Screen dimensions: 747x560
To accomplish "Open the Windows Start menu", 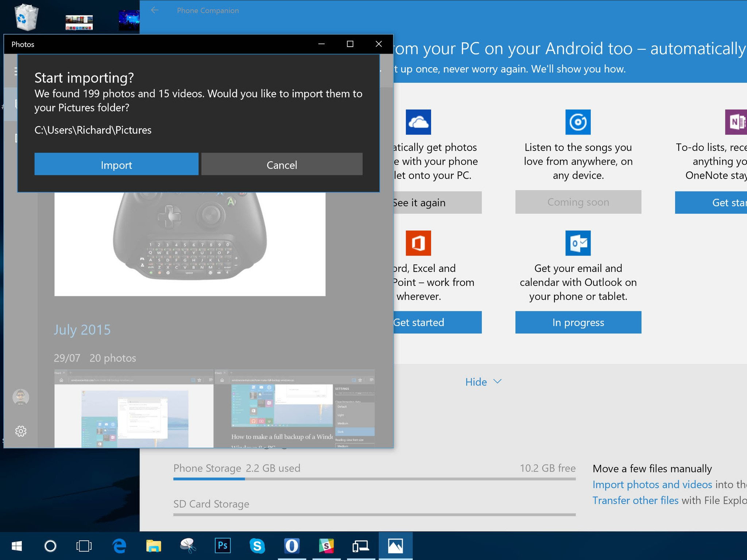I will 17,546.
